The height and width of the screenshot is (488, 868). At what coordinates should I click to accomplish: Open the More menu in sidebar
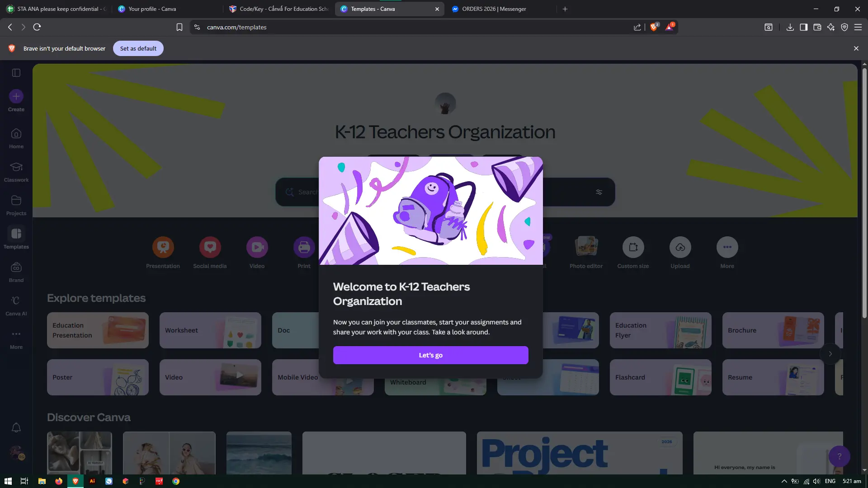coord(16,339)
